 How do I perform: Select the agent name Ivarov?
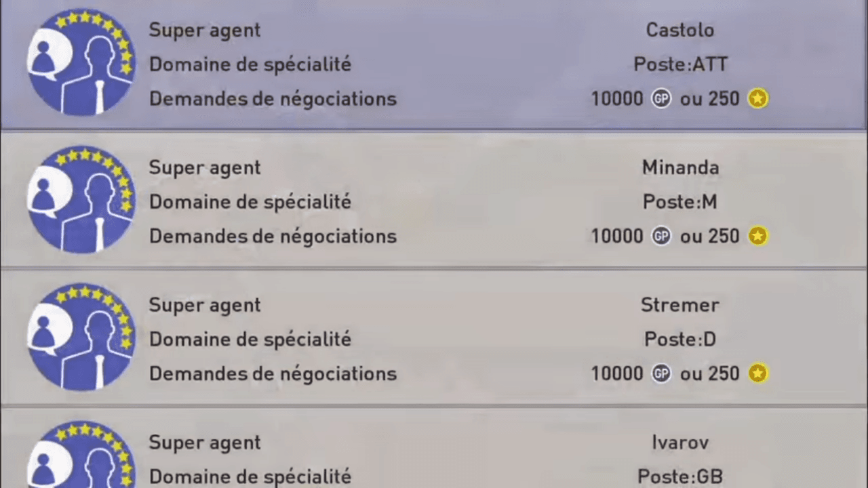click(679, 443)
